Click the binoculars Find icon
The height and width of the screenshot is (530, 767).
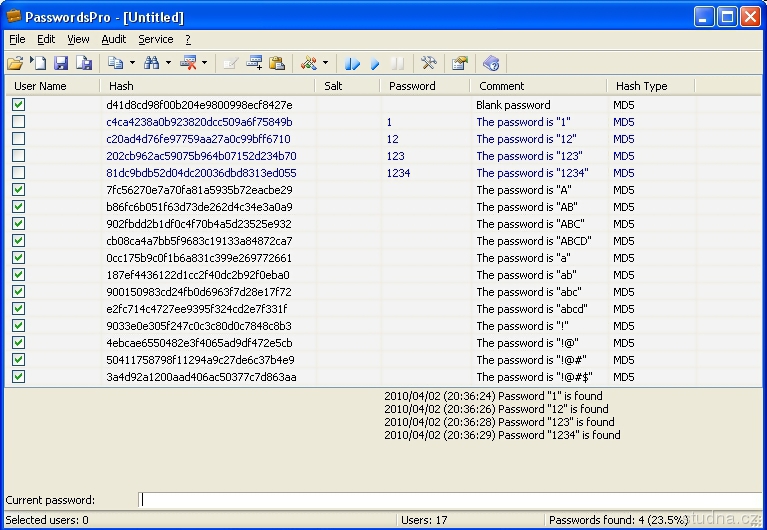click(151, 63)
